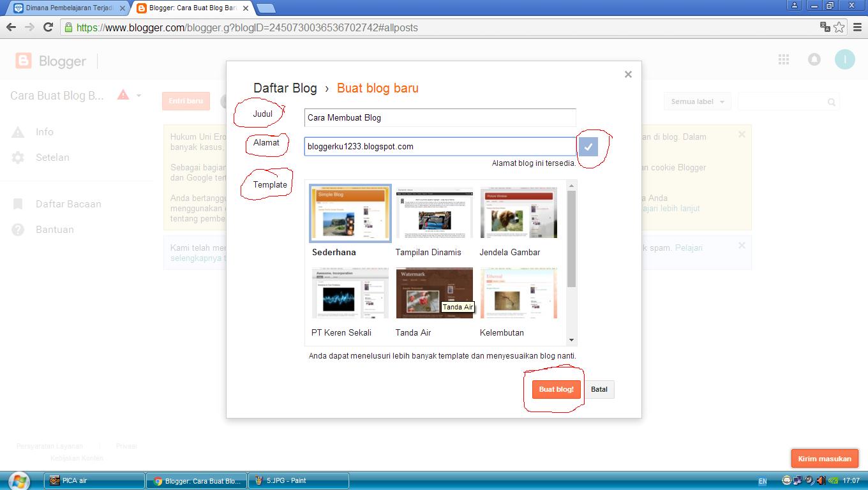Click the template list scroll up arrow
868x490 pixels.
(x=572, y=186)
